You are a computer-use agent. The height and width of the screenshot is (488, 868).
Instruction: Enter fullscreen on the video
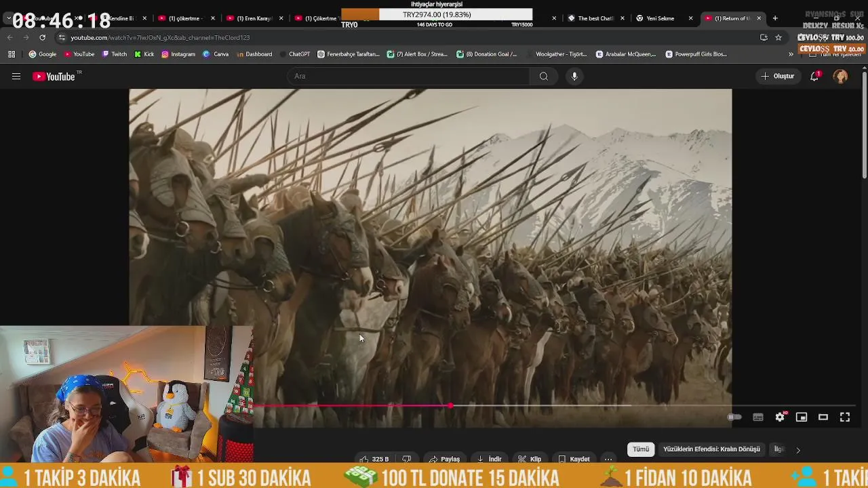point(845,418)
